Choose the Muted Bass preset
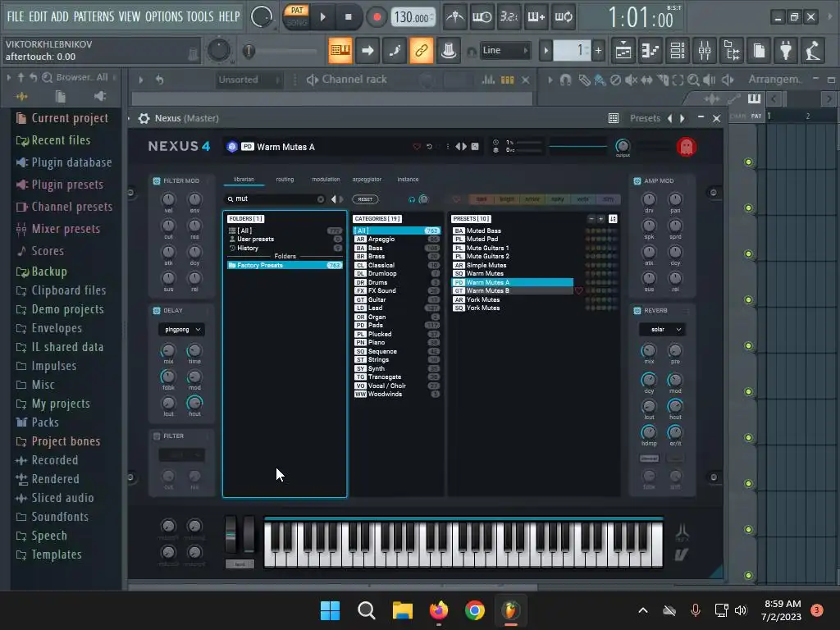Viewport: 840px width, 630px height. coord(513,231)
